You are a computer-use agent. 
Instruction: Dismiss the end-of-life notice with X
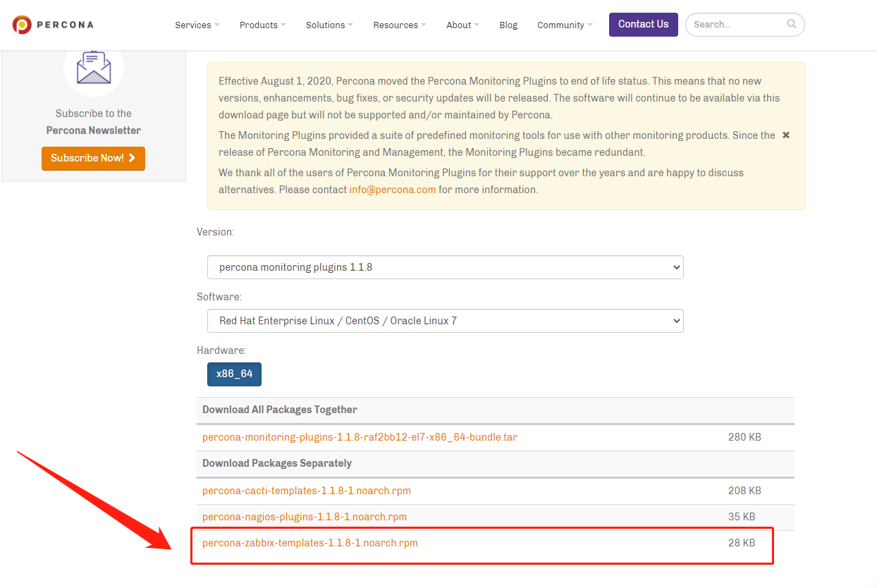coord(786,135)
